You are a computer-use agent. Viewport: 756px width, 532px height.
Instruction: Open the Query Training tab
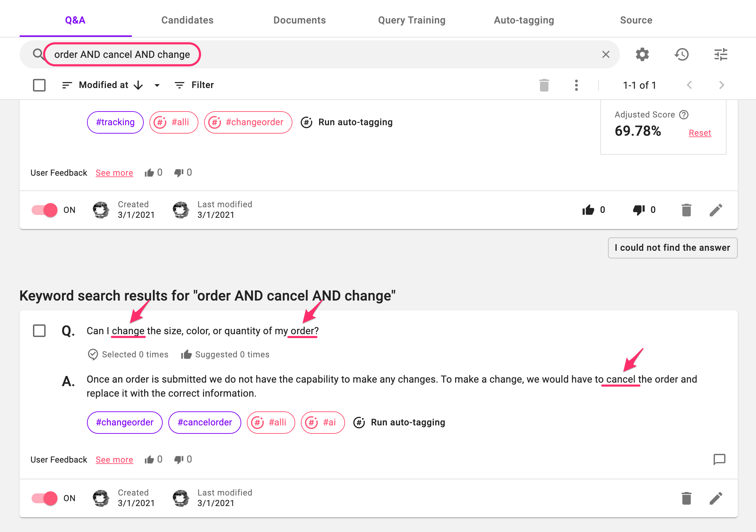[x=412, y=20]
